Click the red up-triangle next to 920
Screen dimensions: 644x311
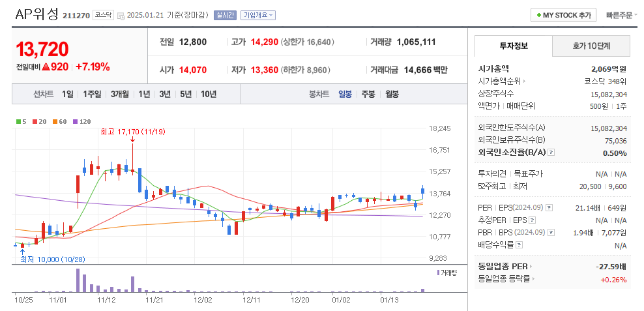pos(46,67)
